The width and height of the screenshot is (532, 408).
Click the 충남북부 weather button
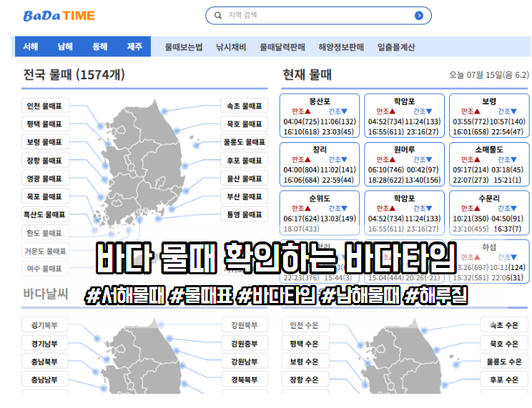click(45, 361)
